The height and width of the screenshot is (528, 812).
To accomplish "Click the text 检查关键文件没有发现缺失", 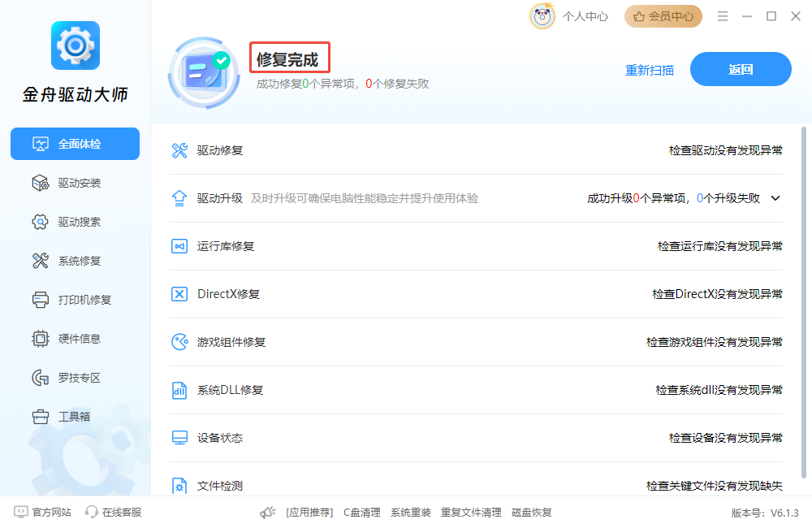I will tap(714, 486).
